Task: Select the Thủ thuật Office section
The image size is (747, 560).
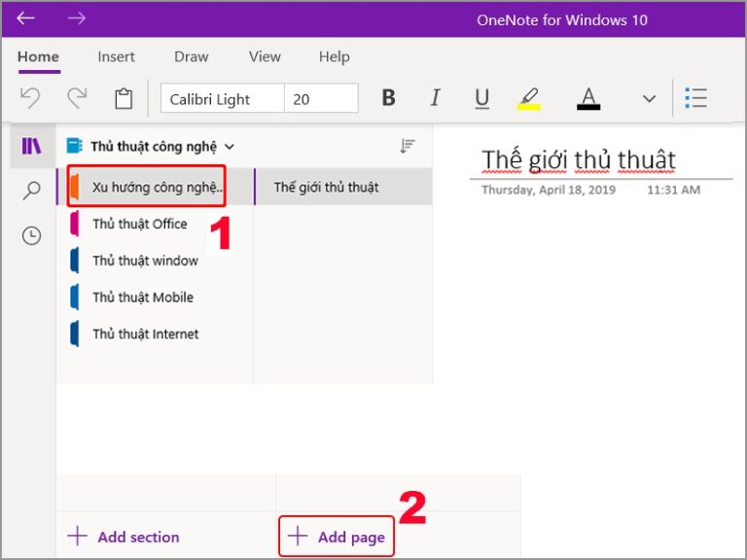Action: pos(156,224)
